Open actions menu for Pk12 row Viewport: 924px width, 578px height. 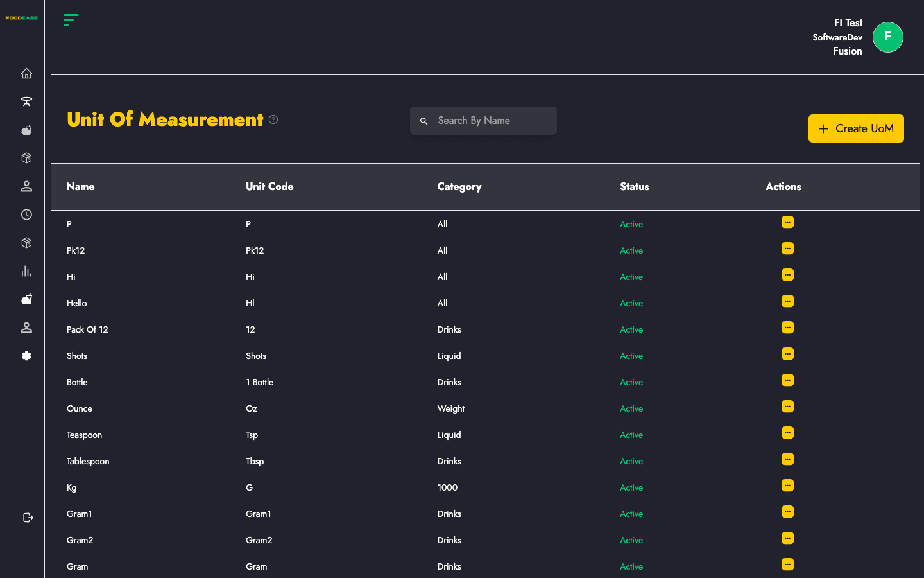coord(788,249)
